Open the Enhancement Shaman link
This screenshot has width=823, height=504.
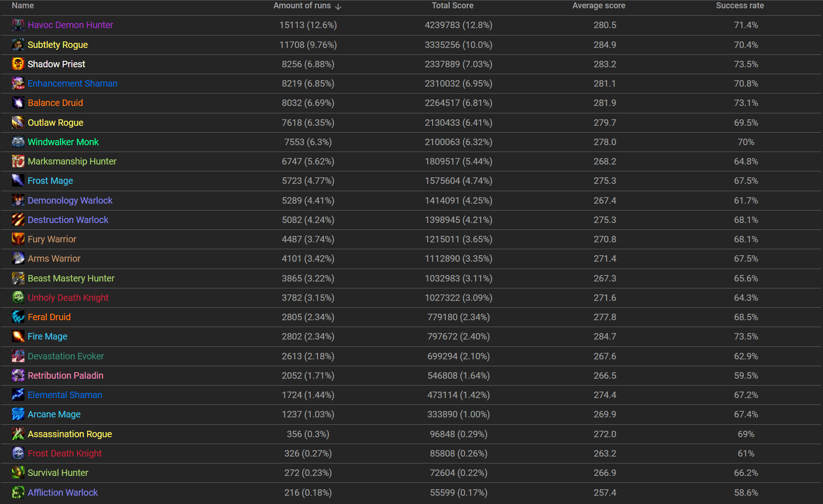coord(72,83)
